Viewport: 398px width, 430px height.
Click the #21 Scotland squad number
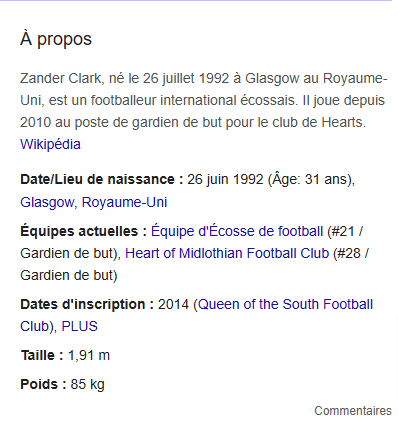342,231
